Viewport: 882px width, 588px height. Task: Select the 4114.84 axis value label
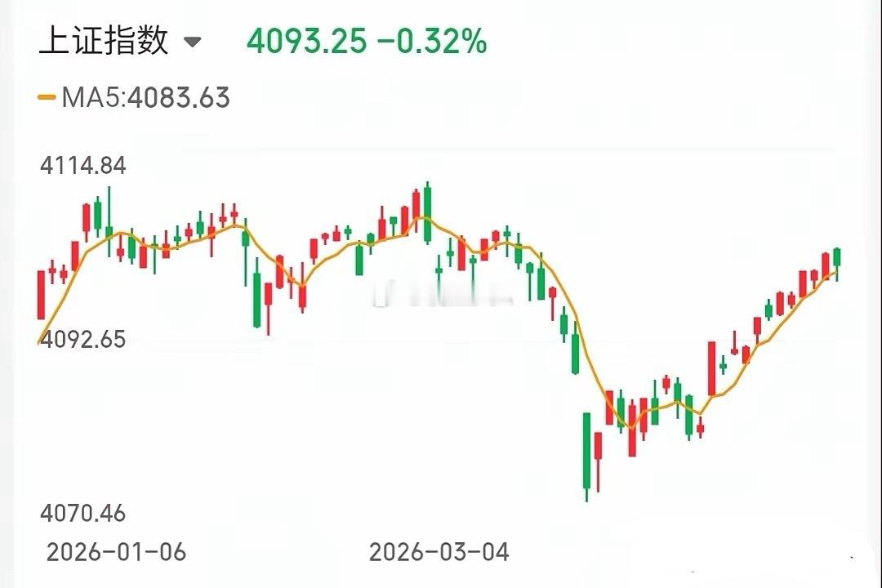84,166
